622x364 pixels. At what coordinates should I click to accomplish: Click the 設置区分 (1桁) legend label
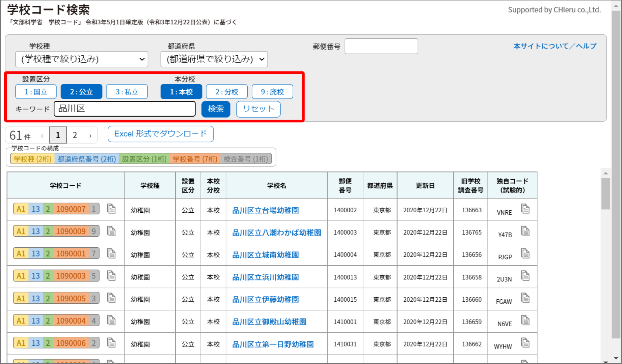(x=144, y=159)
